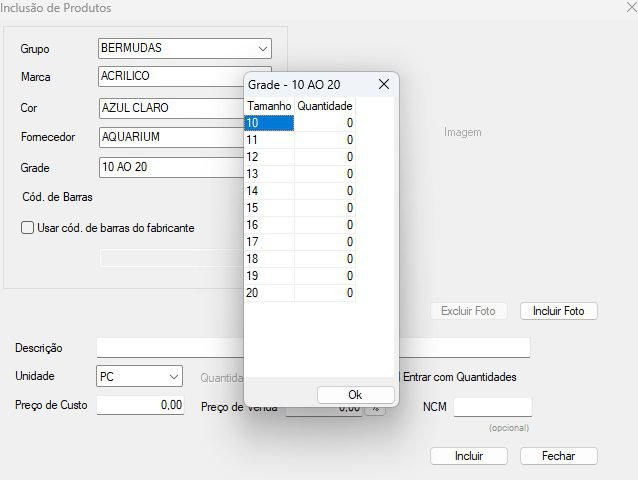Click the Fornecedor field with AQUARIUM
The image size is (638, 480).
click(171, 137)
